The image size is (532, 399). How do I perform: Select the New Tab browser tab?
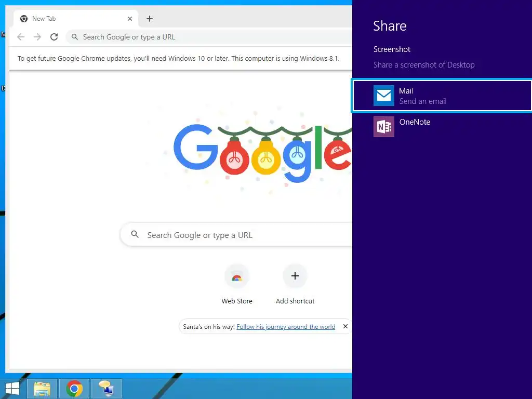click(76, 19)
